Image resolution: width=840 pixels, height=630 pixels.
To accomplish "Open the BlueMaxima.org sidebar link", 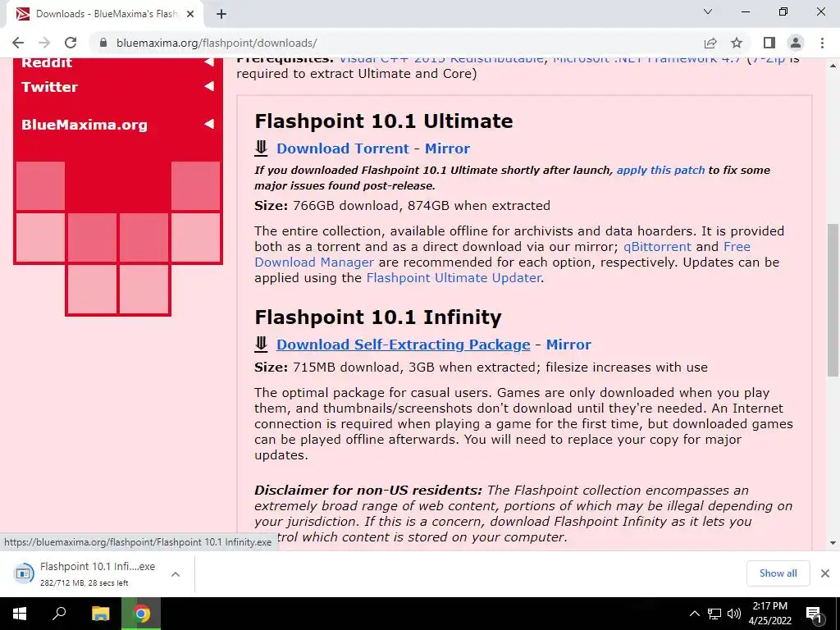I will click(x=84, y=125).
